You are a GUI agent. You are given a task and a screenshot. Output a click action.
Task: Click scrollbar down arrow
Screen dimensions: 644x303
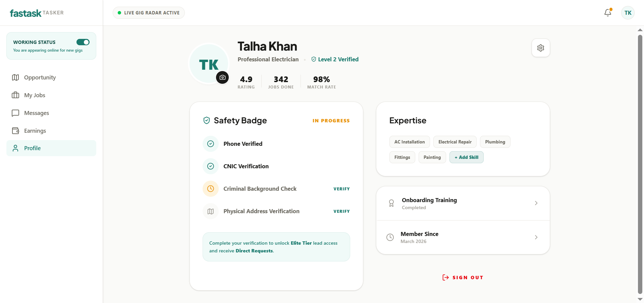pos(640,299)
